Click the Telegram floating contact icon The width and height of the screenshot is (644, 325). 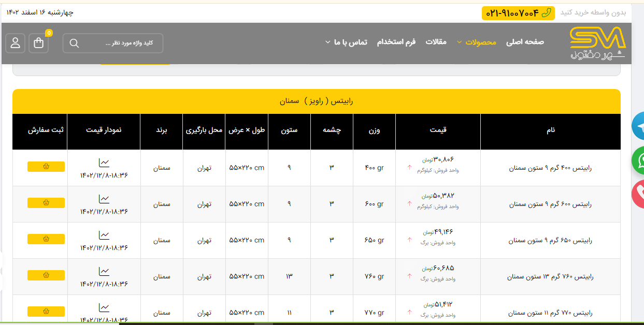(x=639, y=126)
